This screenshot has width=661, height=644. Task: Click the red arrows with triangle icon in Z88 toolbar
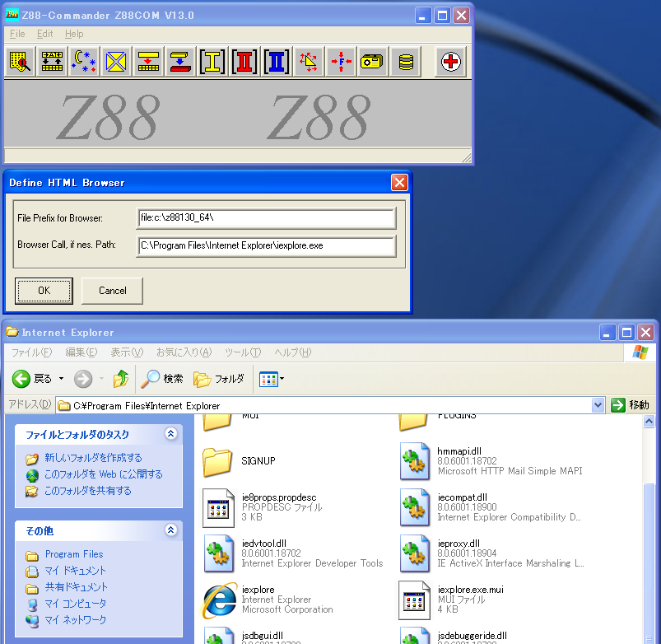(309, 62)
